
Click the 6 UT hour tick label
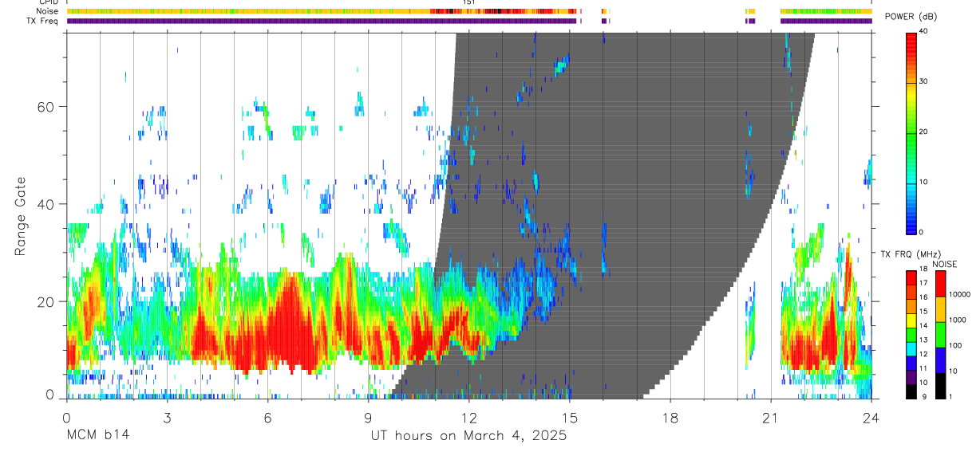coord(267,417)
